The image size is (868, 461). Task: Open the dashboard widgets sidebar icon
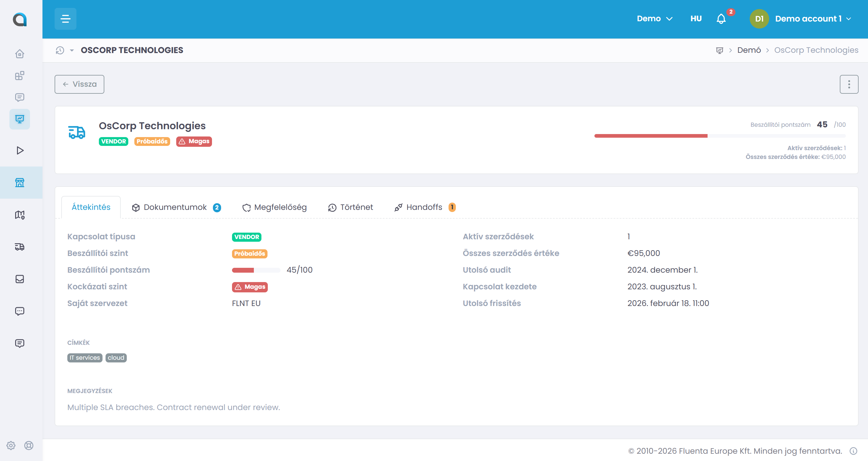(x=19, y=76)
